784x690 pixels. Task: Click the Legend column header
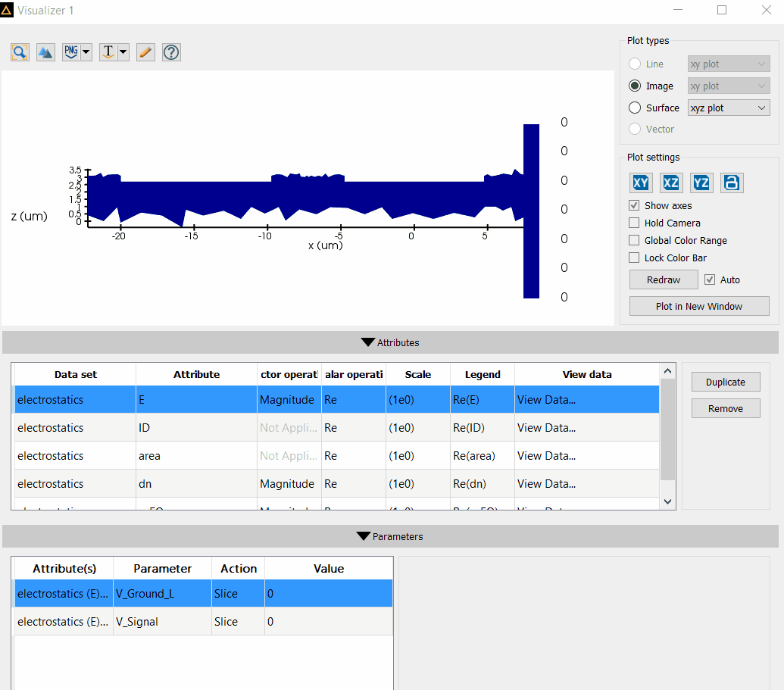[483, 374]
